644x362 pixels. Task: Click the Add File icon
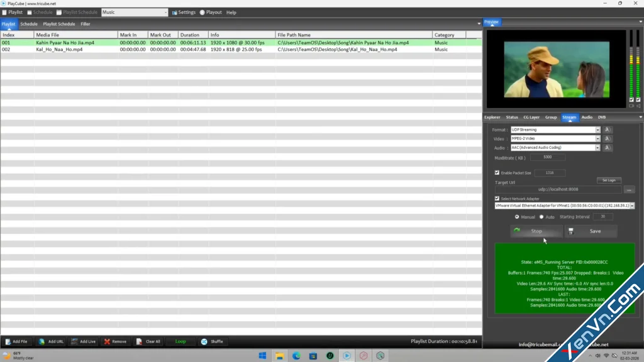pos(8,341)
